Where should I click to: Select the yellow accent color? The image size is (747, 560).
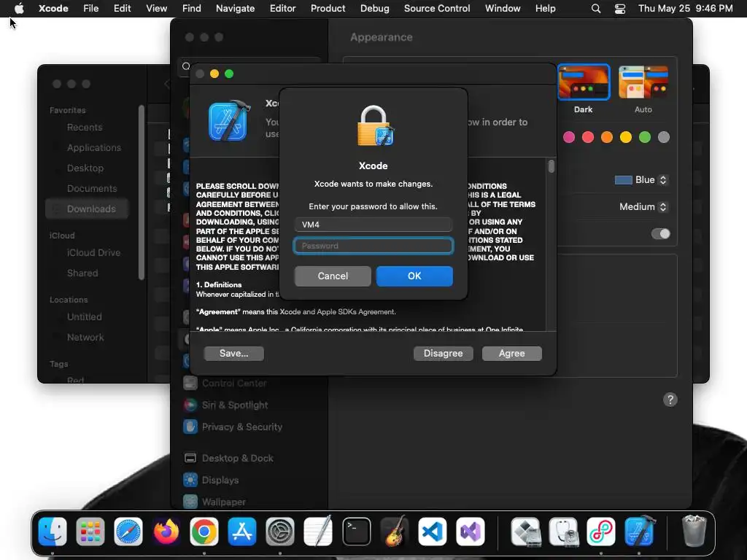coord(625,138)
